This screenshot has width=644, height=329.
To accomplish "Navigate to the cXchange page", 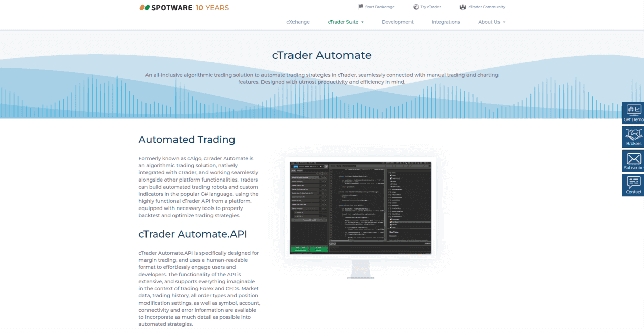I will [x=298, y=22].
